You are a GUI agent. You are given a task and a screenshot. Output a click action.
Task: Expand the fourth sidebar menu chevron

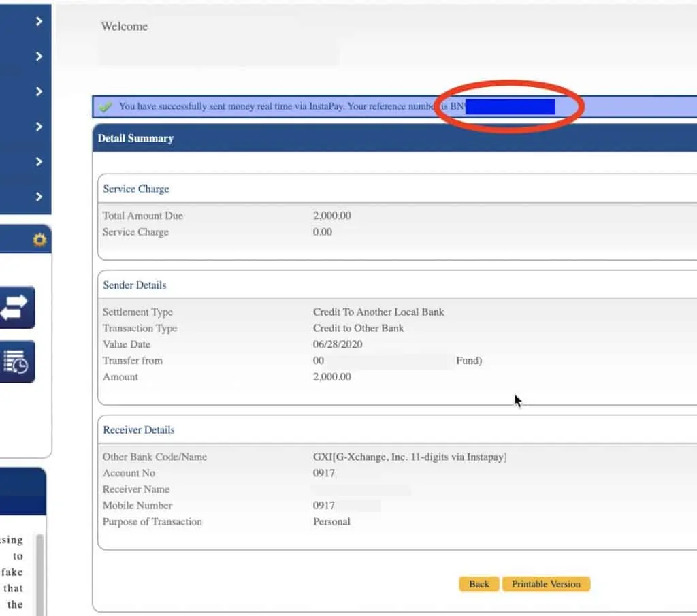(x=39, y=127)
